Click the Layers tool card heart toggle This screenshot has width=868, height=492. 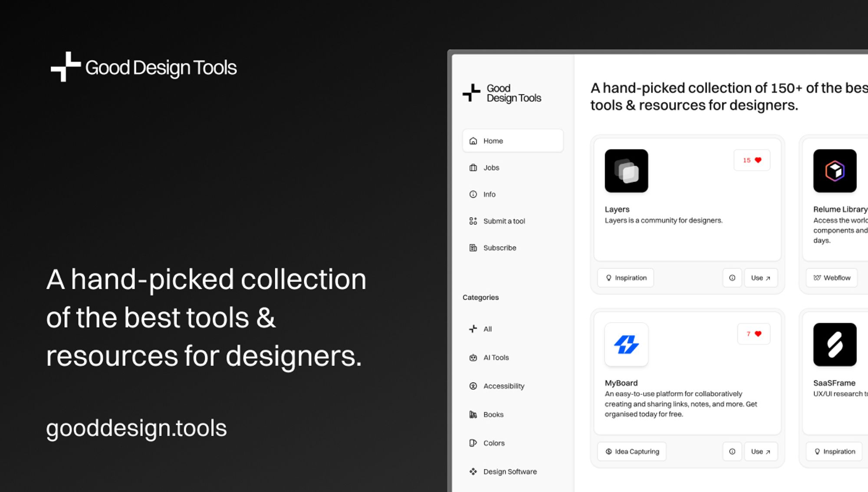(753, 160)
